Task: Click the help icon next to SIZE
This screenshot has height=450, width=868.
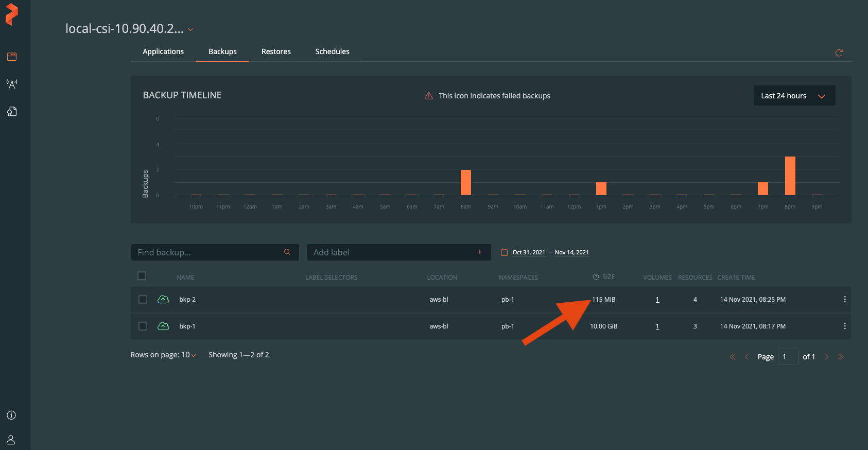Action: point(596,277)
